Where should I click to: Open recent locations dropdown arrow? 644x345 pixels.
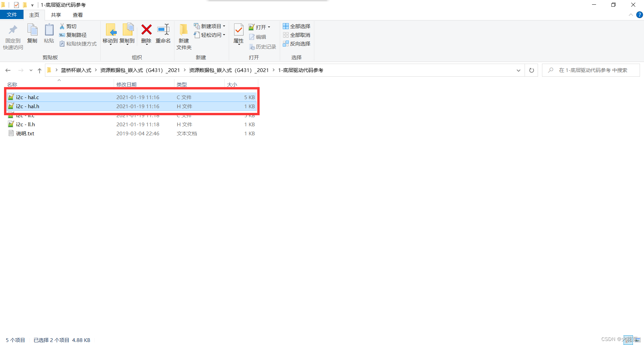[31, 70]
